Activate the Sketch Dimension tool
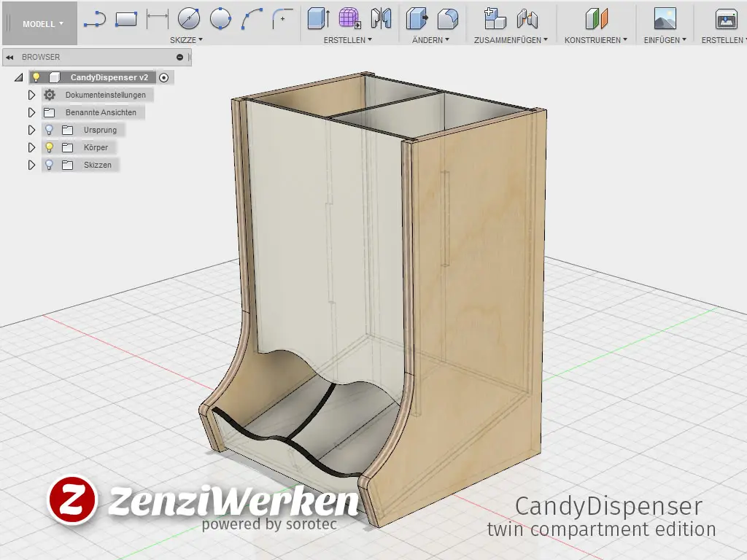This screenshot has width=747, height=560. tap(158, 19)
